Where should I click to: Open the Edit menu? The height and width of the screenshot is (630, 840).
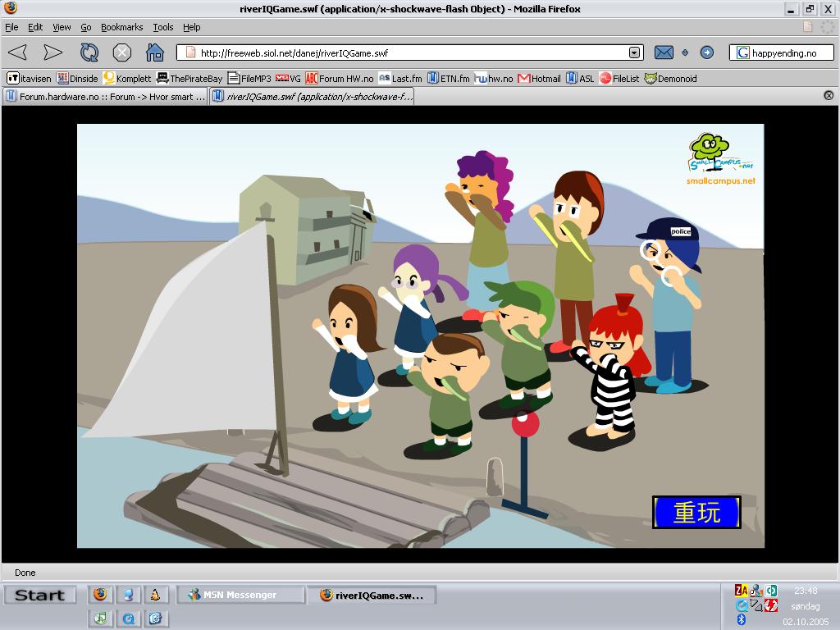[x=35, y=27]
